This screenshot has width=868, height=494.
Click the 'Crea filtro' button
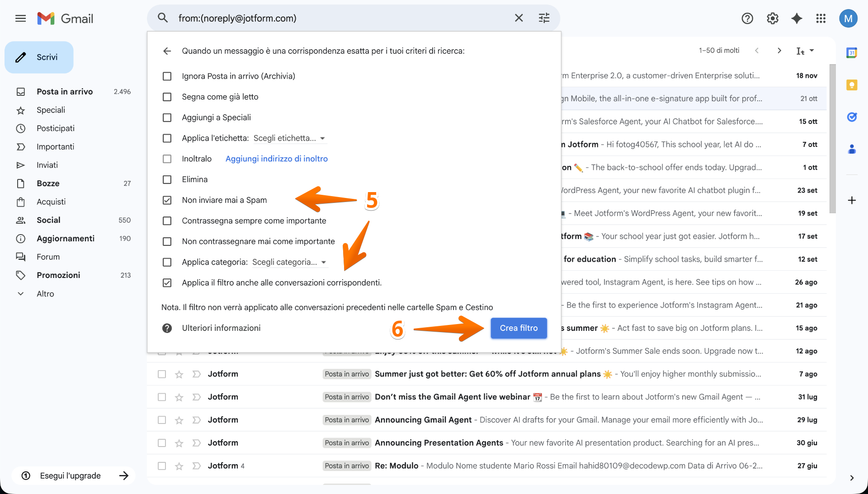(x=519, y=328)
